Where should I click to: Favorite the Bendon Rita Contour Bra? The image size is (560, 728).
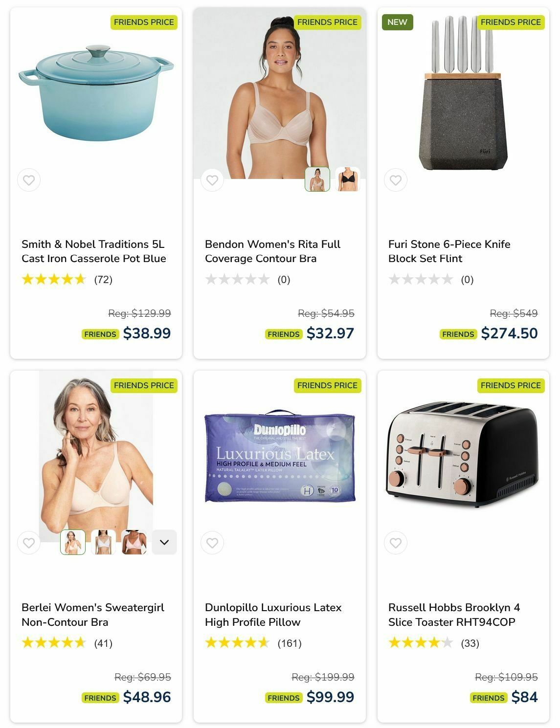[x=212, y=180]
